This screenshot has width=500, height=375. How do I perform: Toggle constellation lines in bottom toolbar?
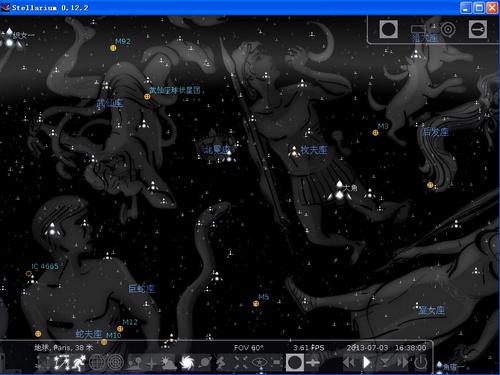click(x=44, y=363)
